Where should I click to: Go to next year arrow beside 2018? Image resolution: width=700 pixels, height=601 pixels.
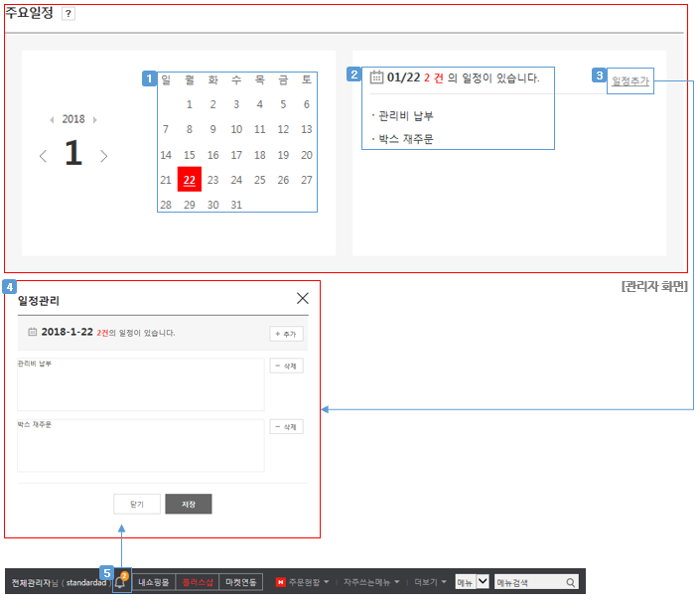[x=94, y=119]
